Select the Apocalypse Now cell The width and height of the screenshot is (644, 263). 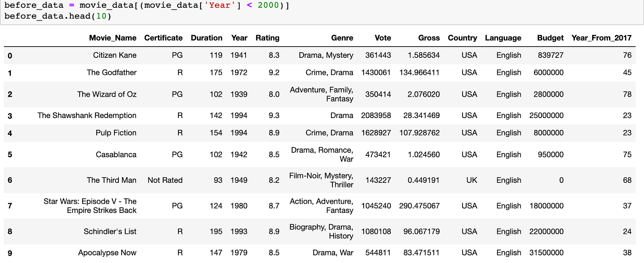107,253
